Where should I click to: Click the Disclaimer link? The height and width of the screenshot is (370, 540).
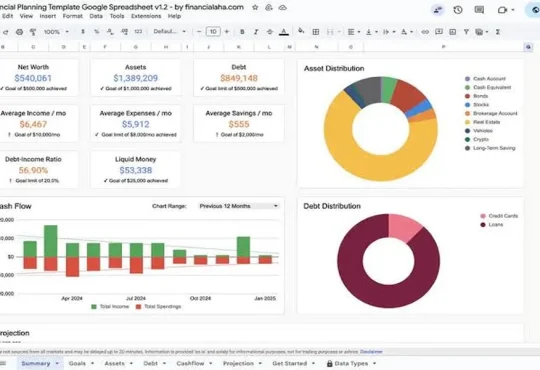[371, 352]
